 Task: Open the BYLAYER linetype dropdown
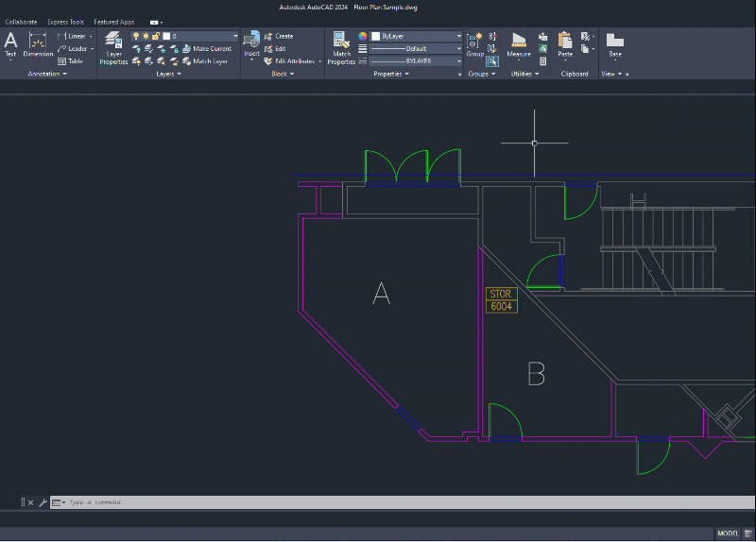[x=416, y=61]
